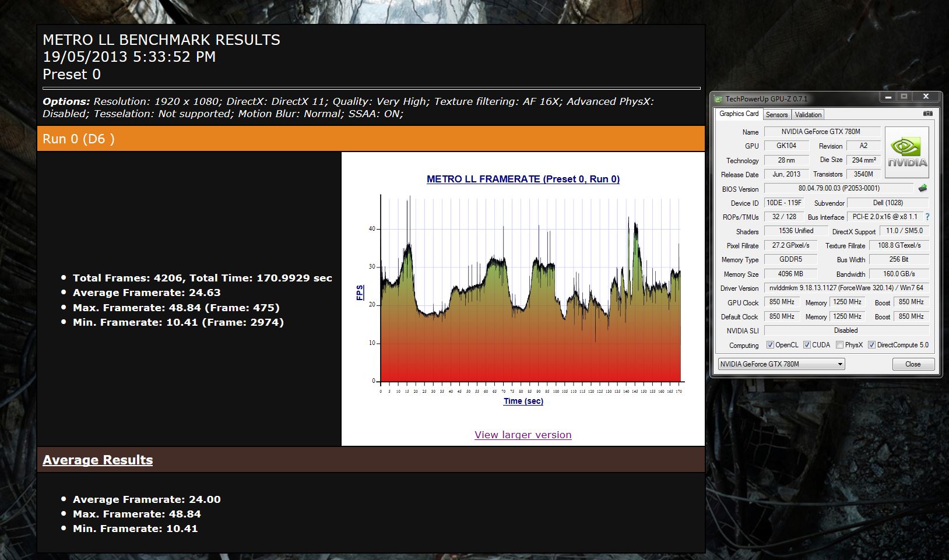
Task: Click the GPU Clock row's 850 MHz value
Action: coord(782,302)
